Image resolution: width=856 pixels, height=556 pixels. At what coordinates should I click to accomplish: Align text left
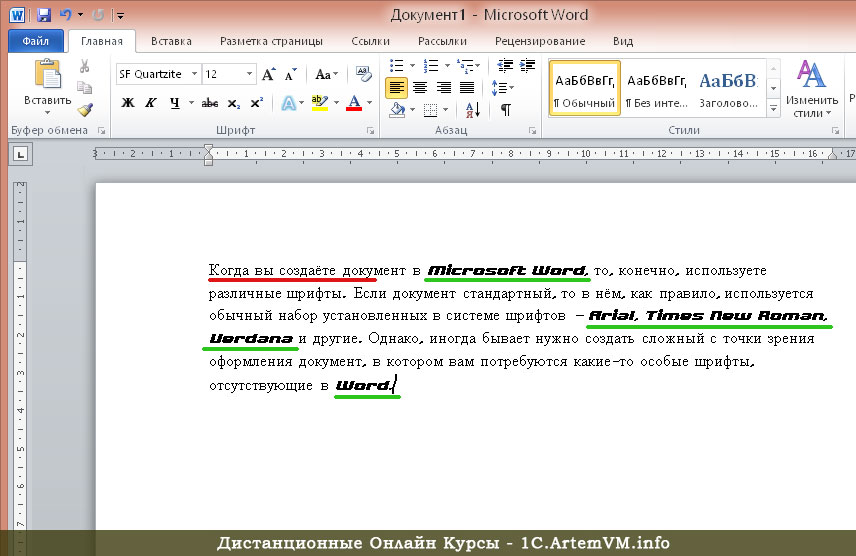pyautogui.click(x=396, y=87)
